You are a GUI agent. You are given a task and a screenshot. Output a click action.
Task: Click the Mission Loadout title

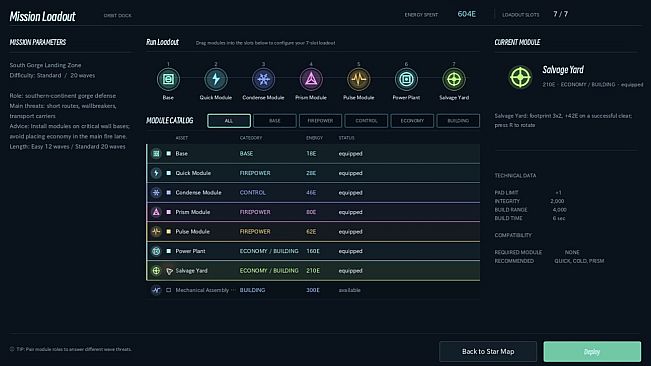point(43,17)
